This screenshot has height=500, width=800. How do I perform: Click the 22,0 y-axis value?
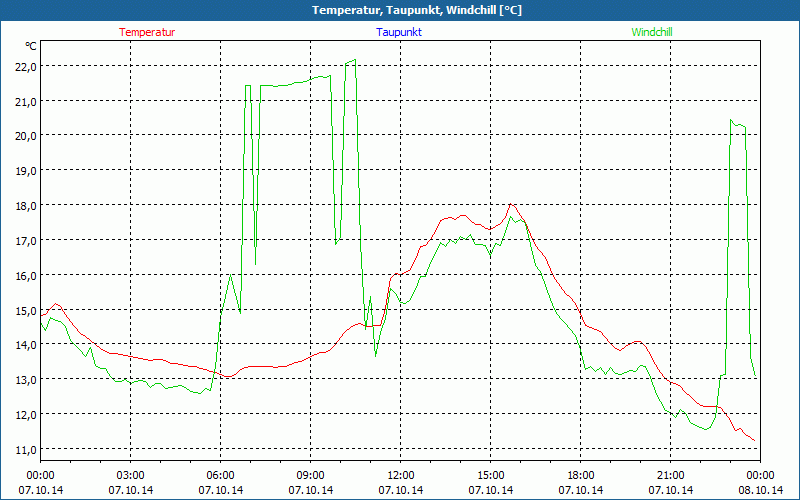click(26, 67)
